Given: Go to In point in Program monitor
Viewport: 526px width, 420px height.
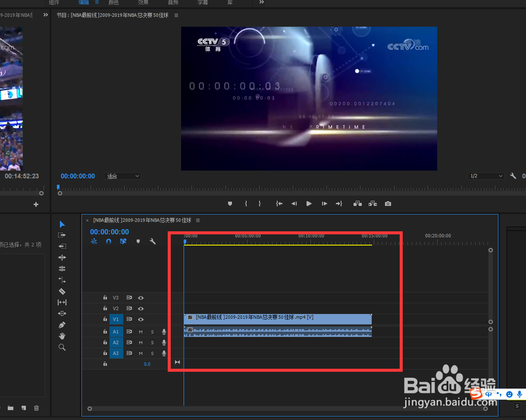Looking at the screenshot, I should (x=279, y=204).
